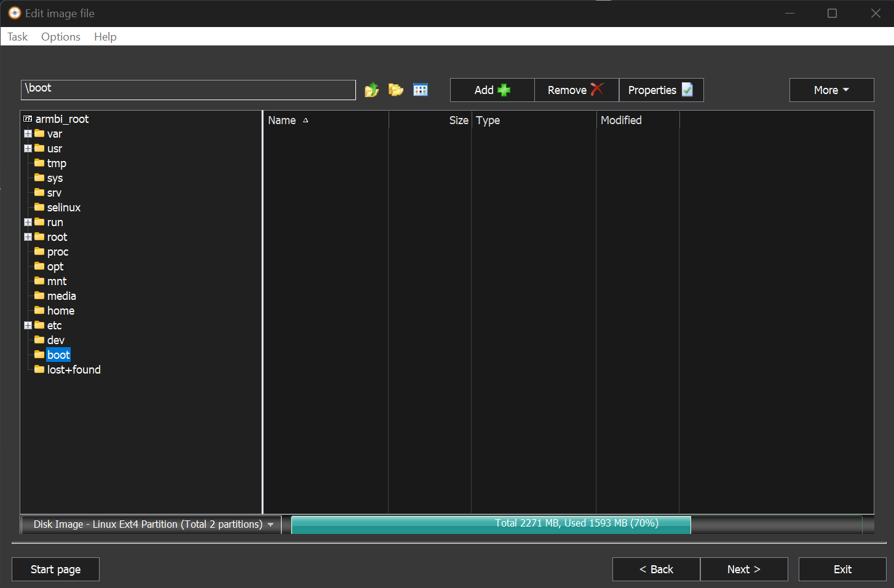The image size is (894, 588).
Task: Click the armbi_root archive icon
Action: click(x=28, y=119)
